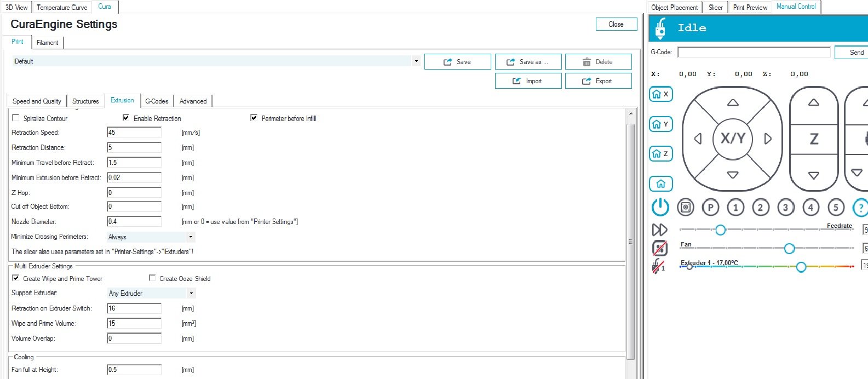868x379 pixels.
Task: Switch to the Structures tab
Action: click(85, 101)
